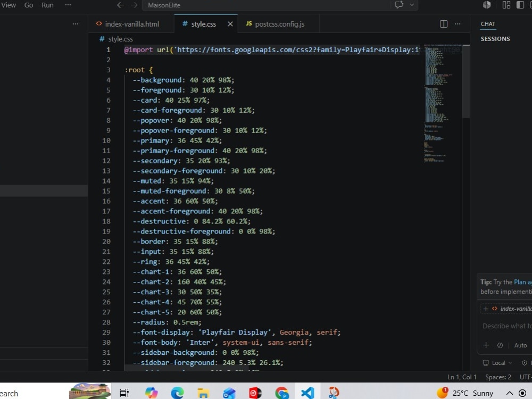The image size is (532, 399).
Task: Open Microsoft Edge from the taskbar
Action: [x=177, y=393]
